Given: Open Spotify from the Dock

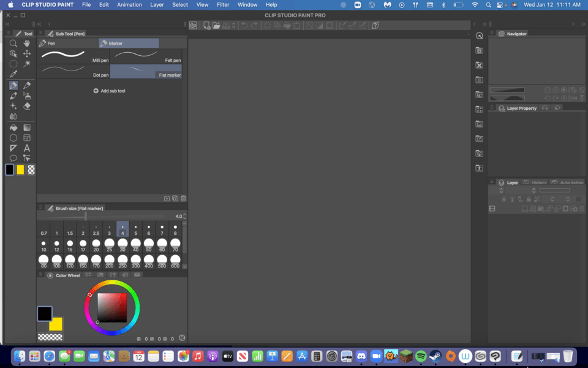Looking at the screenshot, I should [x=421, y=356].
